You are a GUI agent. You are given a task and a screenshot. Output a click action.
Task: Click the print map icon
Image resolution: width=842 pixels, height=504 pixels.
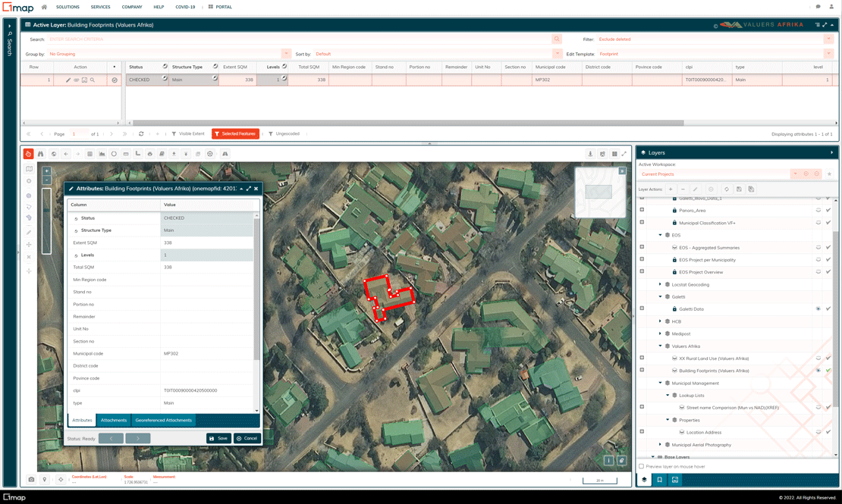coord(149,154)
